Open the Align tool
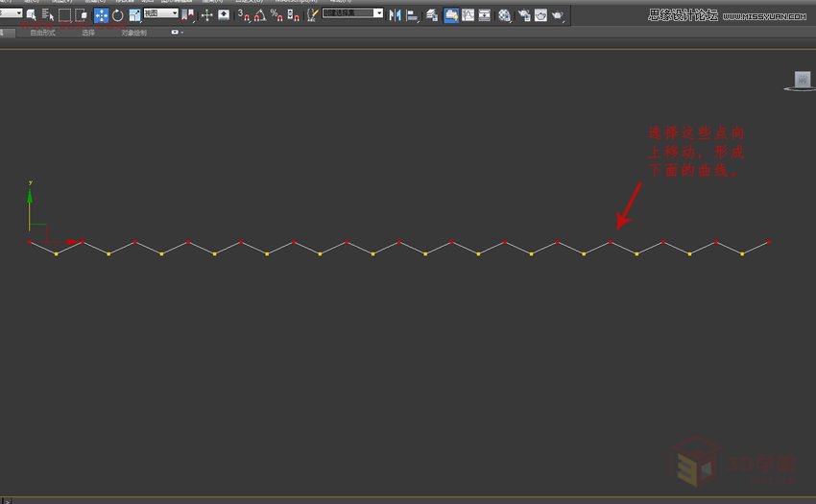816x504 pixels. [x=412, y=15]
